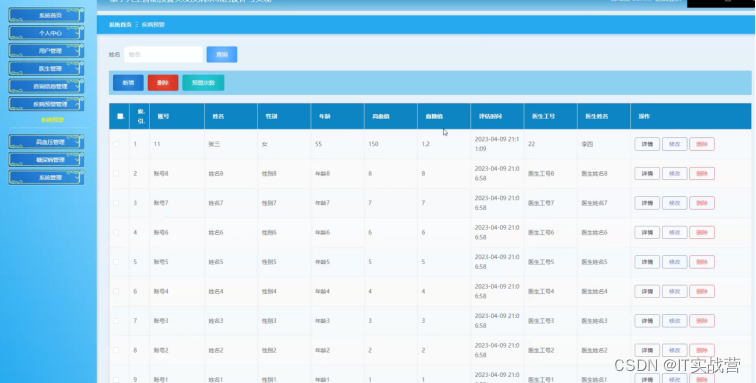Expand the 糖尿病管理 sidebar menu
Viewport: 756px width, 383px height.
tap(46, 160)
